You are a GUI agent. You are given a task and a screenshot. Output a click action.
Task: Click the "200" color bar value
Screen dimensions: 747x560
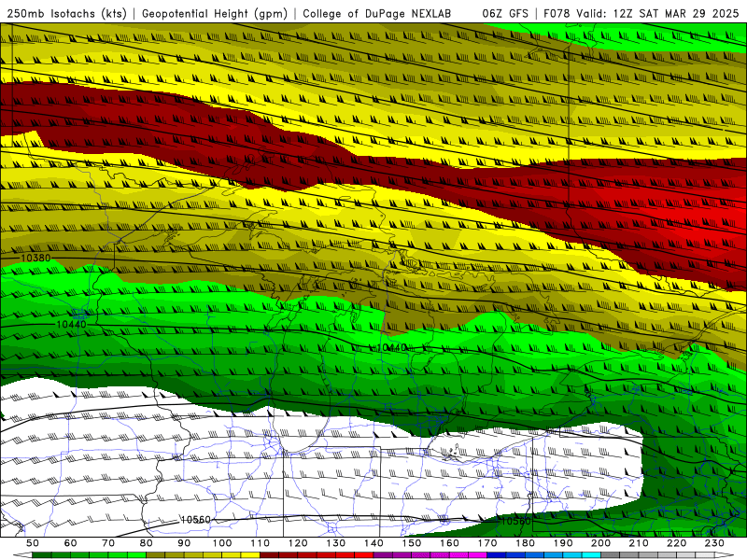601,543
